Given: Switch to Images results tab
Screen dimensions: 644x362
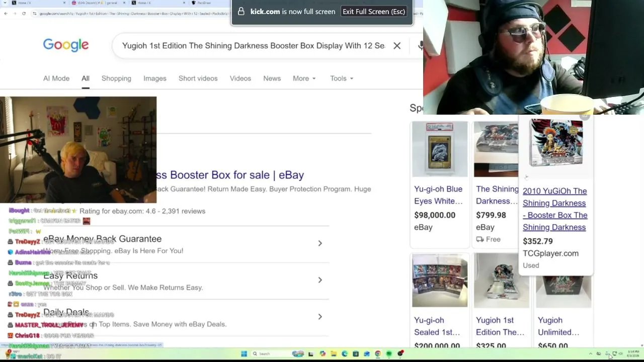Looking at the screenshot, I should tap(155, 78).
